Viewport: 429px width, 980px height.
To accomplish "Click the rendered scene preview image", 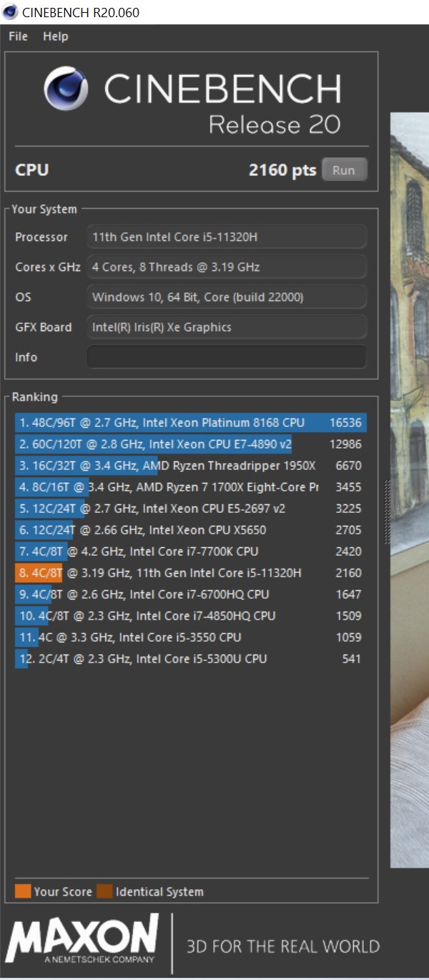I will (410, 490).
